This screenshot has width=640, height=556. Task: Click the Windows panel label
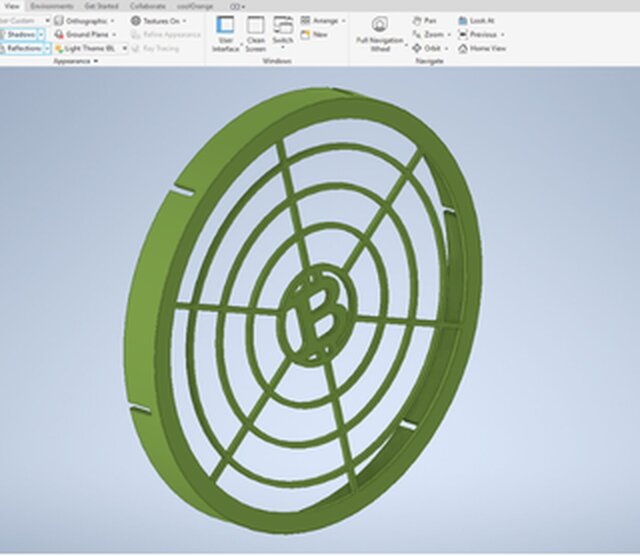click(x=277, y=61)
